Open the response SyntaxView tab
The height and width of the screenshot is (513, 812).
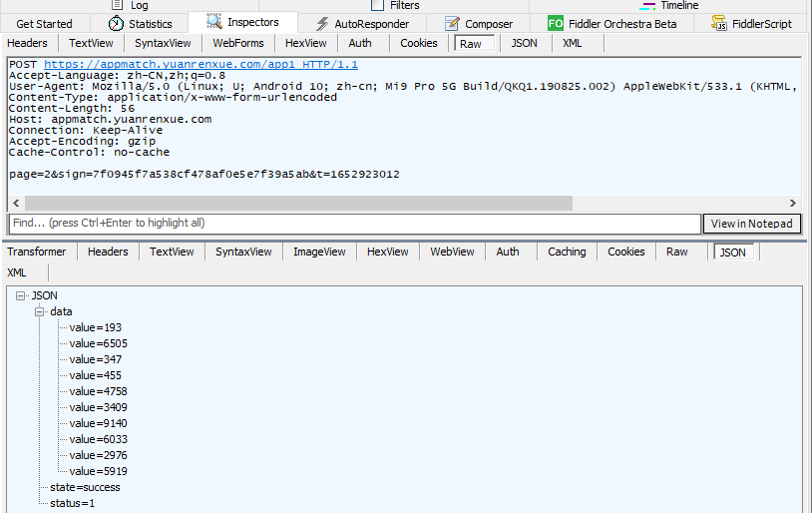[243, 252]
